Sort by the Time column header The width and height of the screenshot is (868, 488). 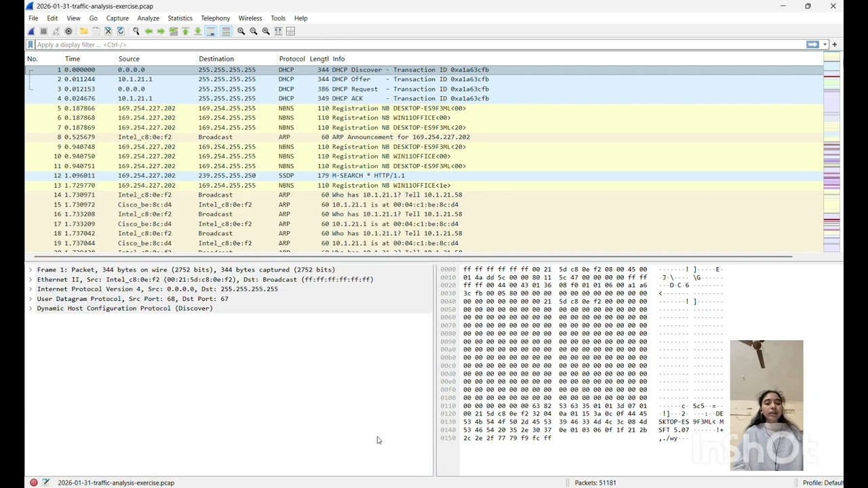[89, 59]
